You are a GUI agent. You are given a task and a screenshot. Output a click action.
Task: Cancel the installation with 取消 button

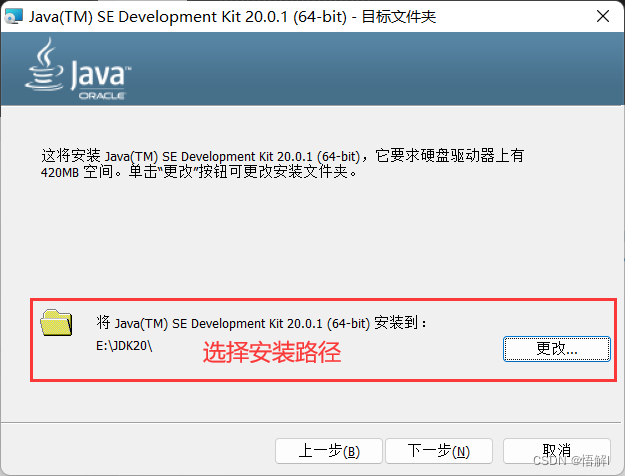tap(556, 451)
